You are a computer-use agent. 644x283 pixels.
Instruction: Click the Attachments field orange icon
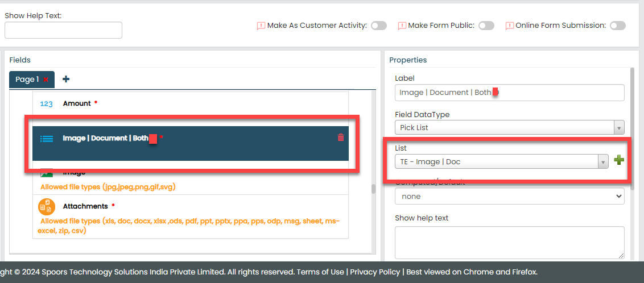[x=46, y=206]
